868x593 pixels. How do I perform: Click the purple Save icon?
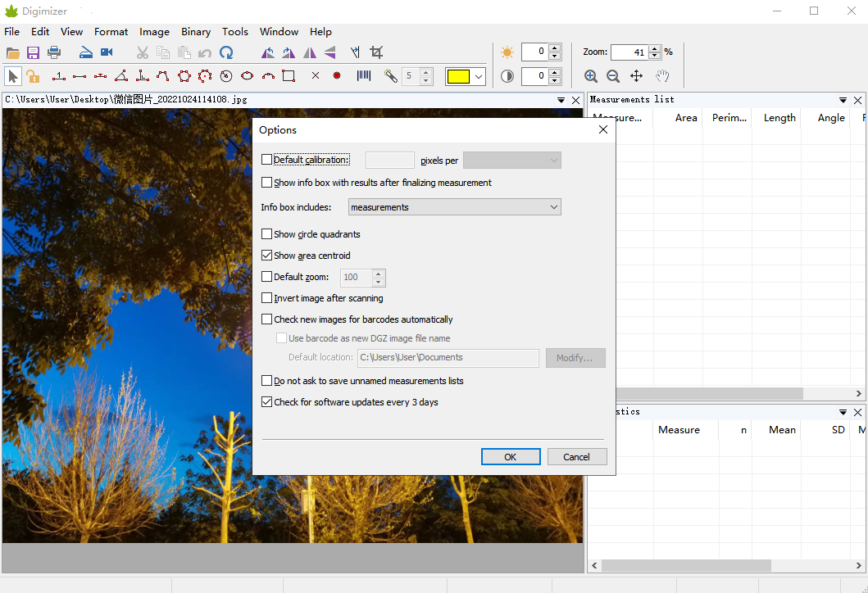(34, 52)
